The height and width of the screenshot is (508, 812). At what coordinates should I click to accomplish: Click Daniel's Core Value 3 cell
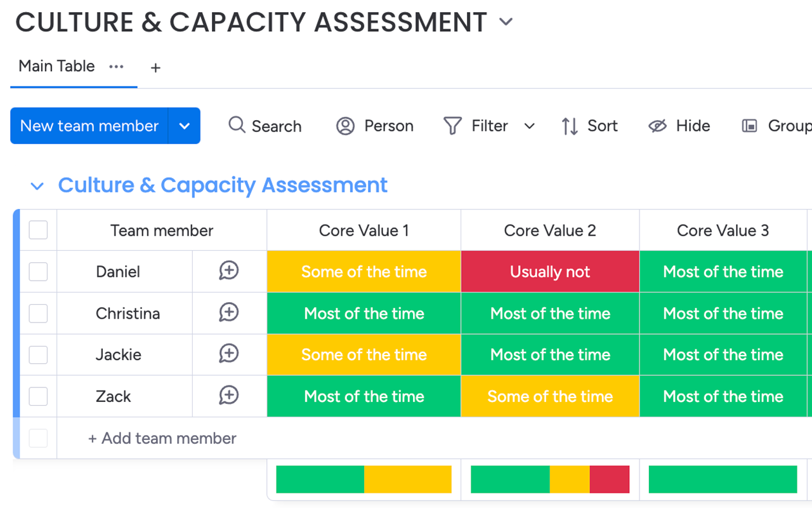click(723, 271)
